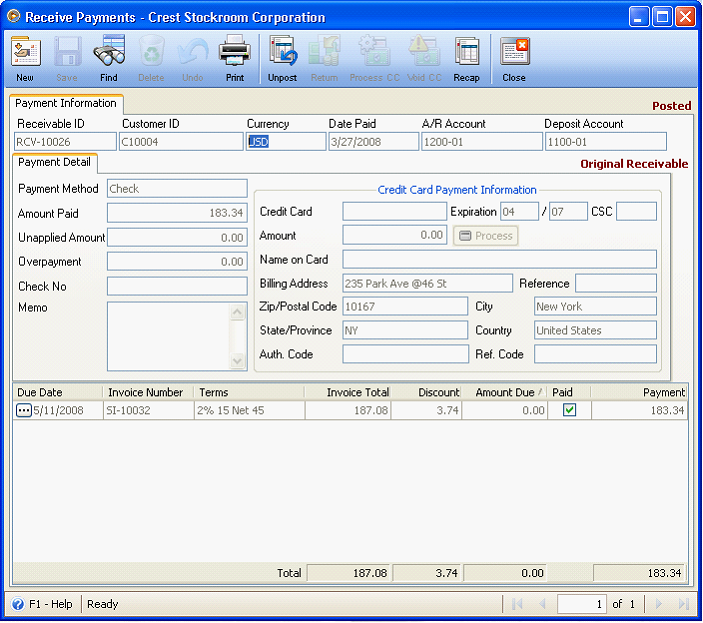Click the SI-10032 invoice number cell
Image resolution: width=703 pixels, height=623 pixels.
[148, 410]
